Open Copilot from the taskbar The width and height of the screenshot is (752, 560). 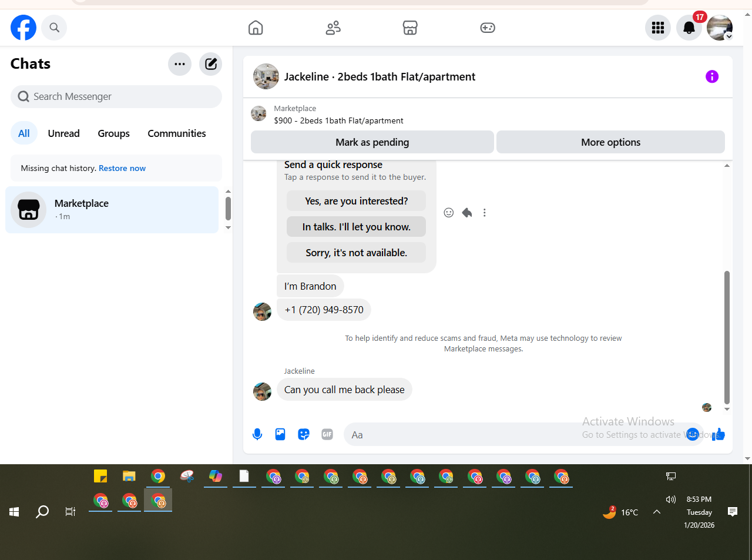(x=216, y=476)
